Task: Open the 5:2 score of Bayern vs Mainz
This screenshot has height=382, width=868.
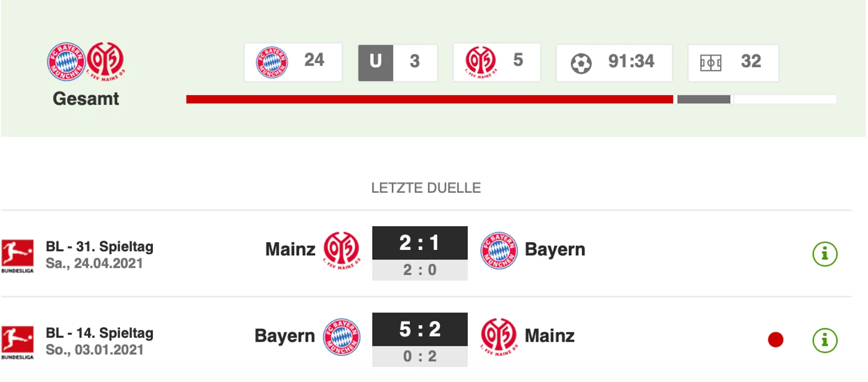Action: click(x=420, y=329)
